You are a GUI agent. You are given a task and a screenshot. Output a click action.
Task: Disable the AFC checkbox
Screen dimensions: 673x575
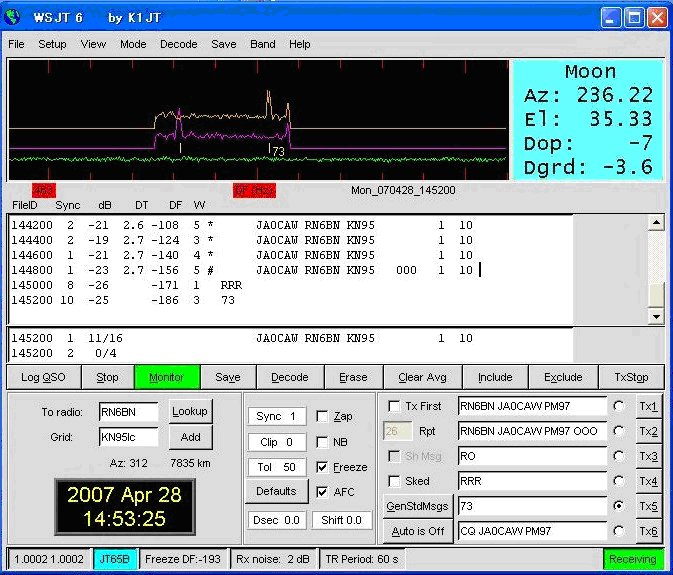pos(322,492)
